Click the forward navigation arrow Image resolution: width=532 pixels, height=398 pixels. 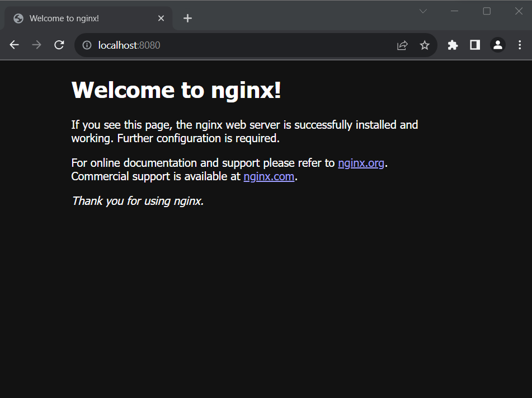[37, 45]
